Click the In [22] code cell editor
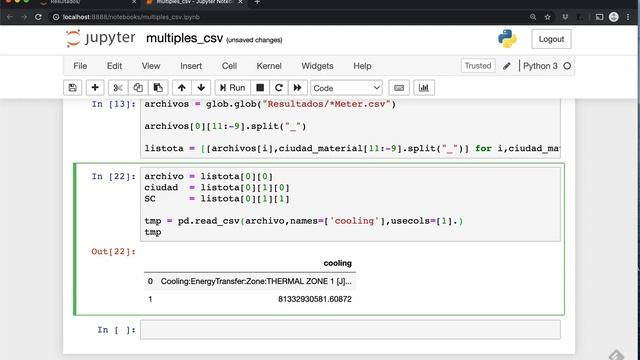The width and height of the screenshot is (640, 360). (350, 204)
